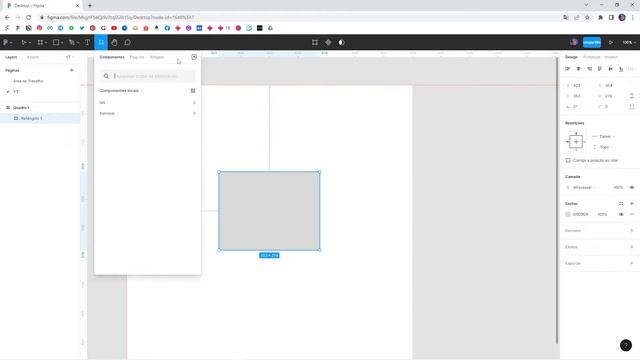The image size is (640, 360).
Task: Toggle layer visibility eye in Camada section
Action: tap(632, 187)
